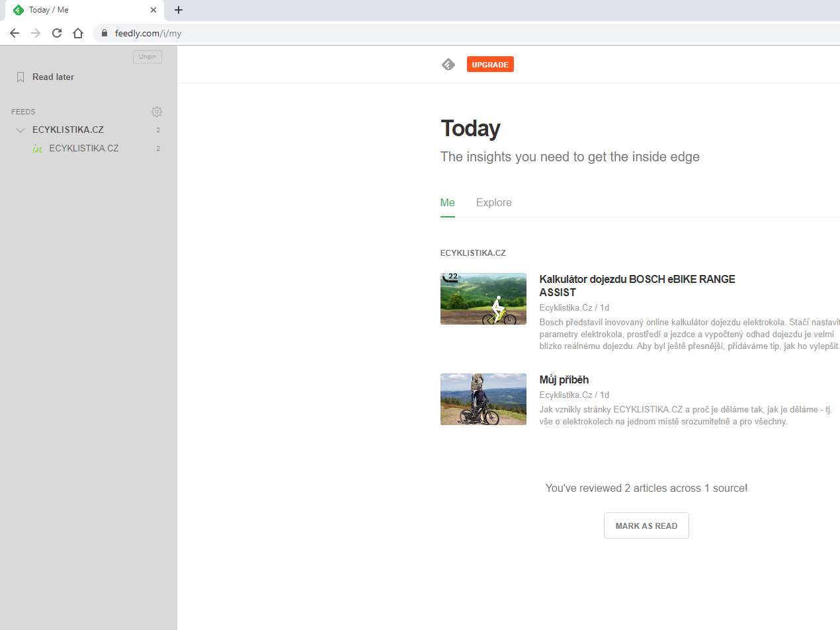This screenshot has width=840, height=630.
Task: Open feeds settings gear icon
Action: pos(157,112)
